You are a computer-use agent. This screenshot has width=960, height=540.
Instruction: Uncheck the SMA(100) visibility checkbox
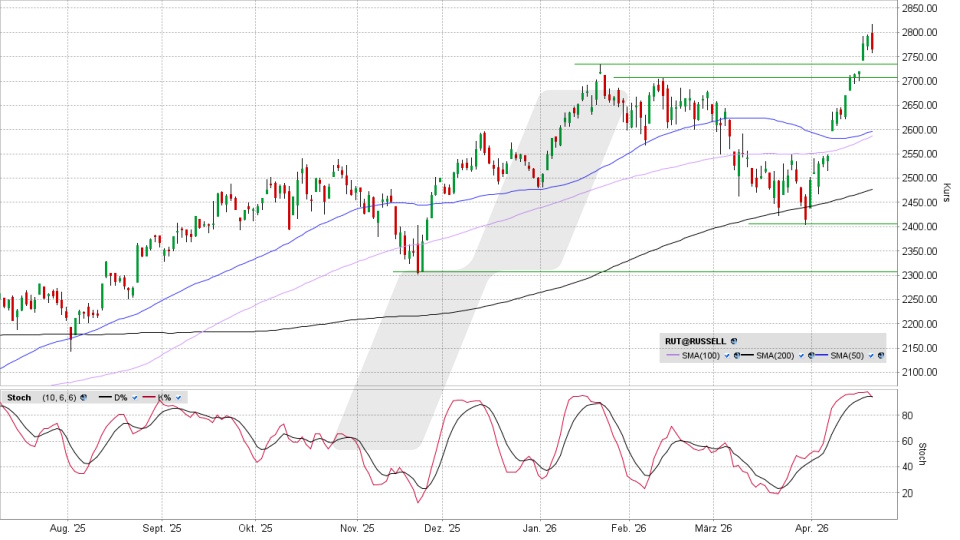[x=727, y=356]
